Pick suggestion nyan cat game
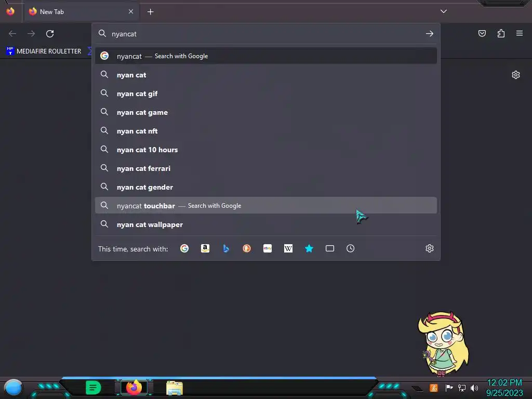The height and width of the screenshot is (399, 532). [x=266, y=112]
